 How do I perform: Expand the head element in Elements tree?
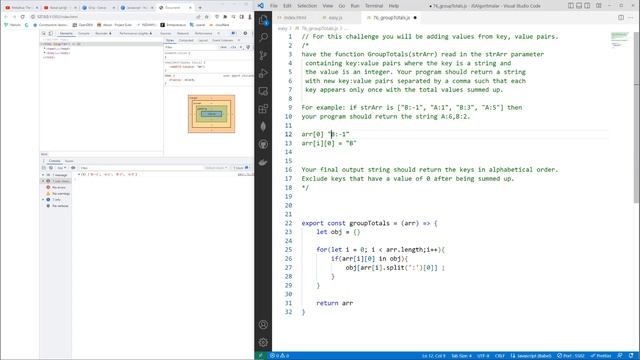44,49
